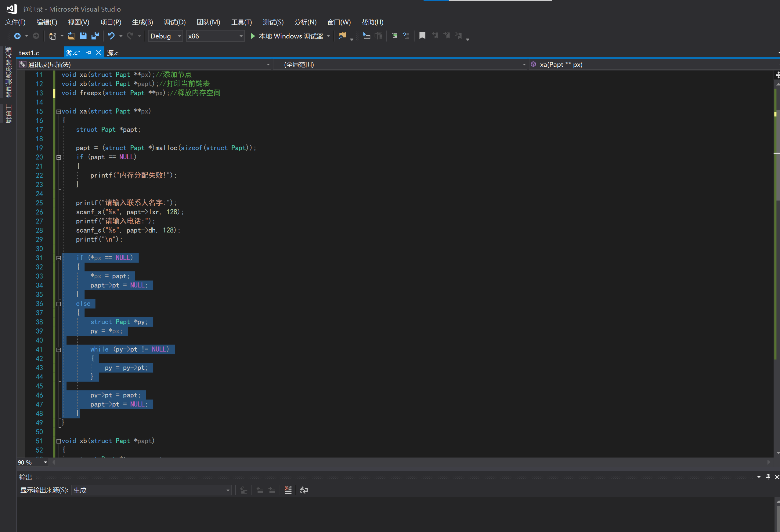Start 本地 Windows 调试器
Screen dimensions: 780x532
[x=287, y=36]
